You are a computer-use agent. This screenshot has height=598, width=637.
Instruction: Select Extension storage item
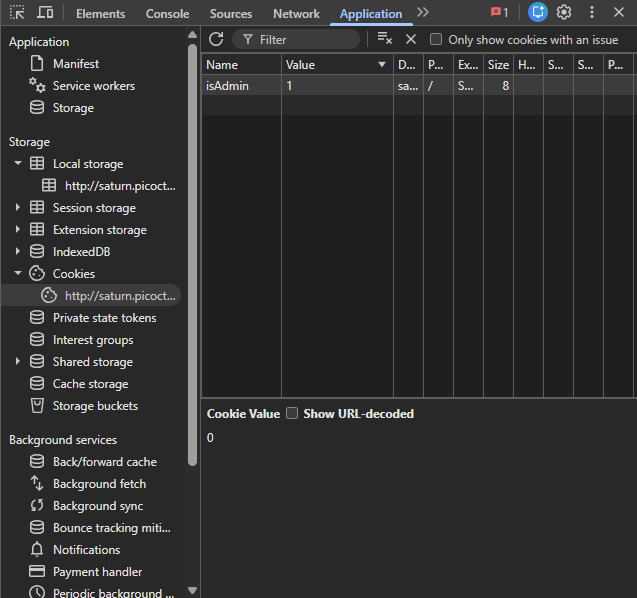100,230
